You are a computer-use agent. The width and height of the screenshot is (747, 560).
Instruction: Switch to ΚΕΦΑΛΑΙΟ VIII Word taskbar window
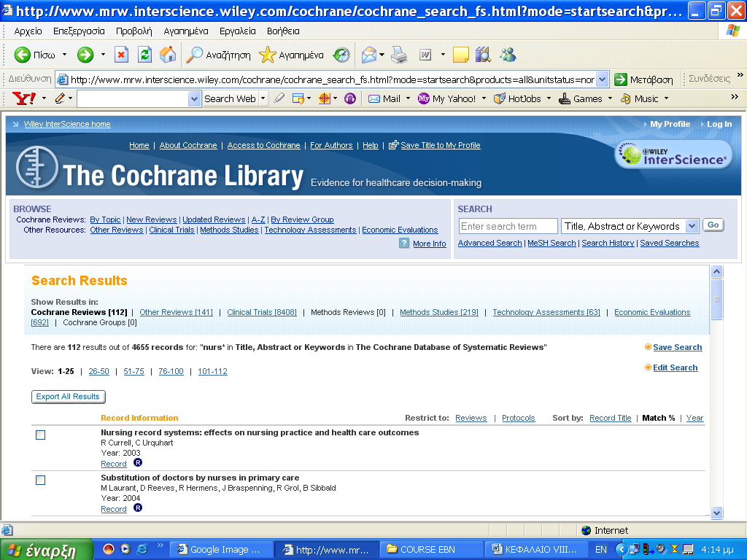click(x=535, y=550)
